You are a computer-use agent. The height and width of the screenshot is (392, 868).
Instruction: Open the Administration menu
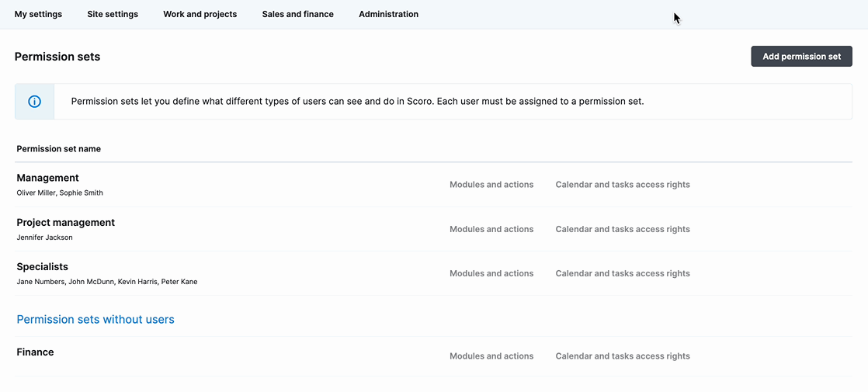pos(389,15)
